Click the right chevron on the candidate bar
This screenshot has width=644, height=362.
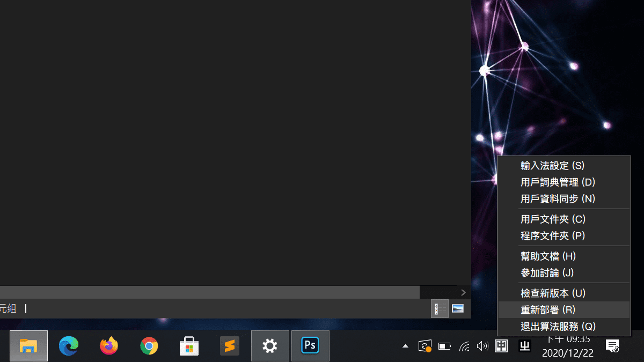click(463, 292)
